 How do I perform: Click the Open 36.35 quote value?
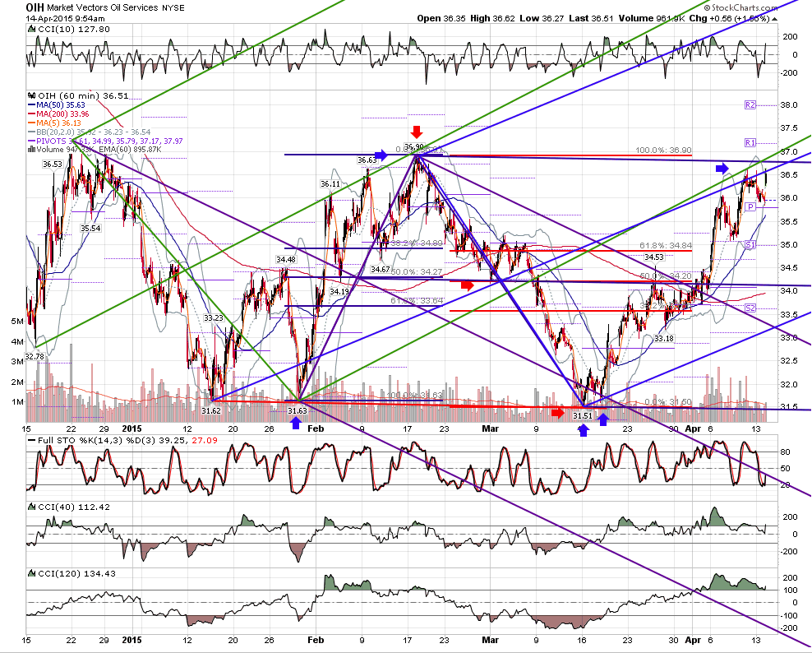point(441,19)
